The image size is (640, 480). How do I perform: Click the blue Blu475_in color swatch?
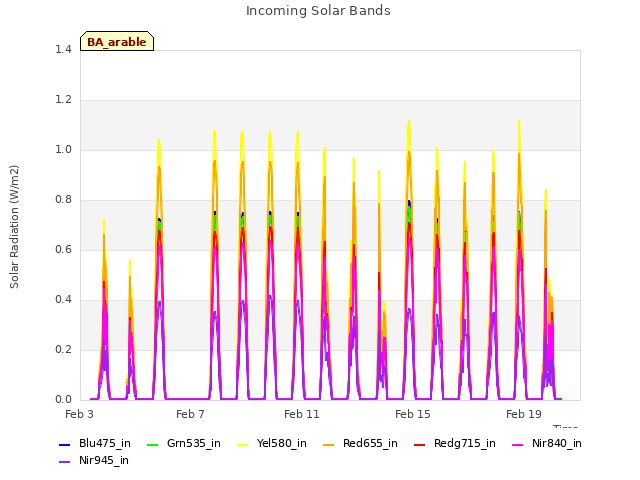point(64,444)
